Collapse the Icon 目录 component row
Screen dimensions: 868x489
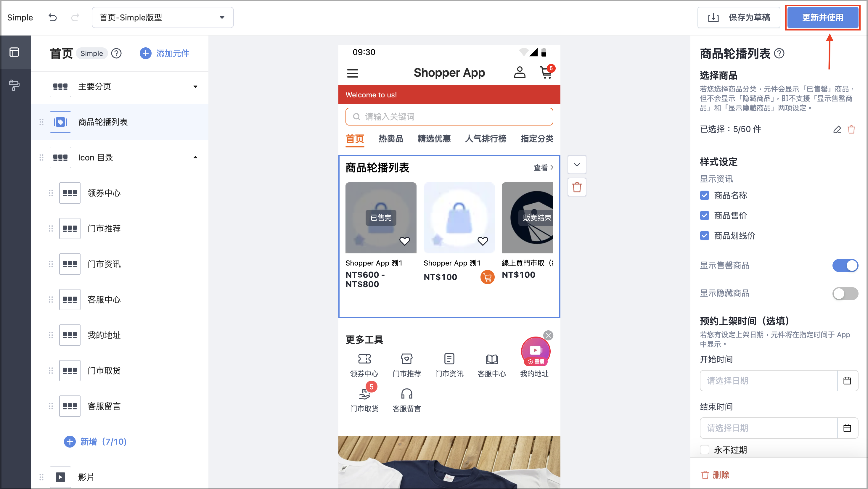[x=195, y=157]
